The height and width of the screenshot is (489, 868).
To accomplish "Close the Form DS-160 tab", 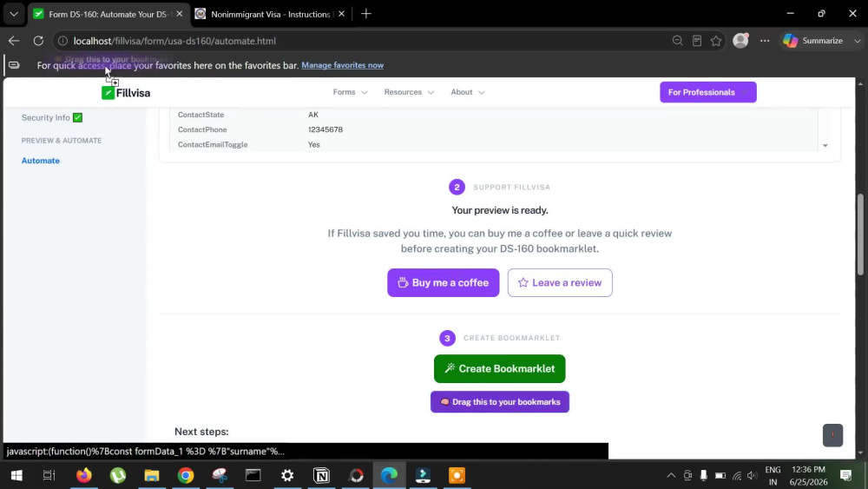I will [x=180, y=14].
